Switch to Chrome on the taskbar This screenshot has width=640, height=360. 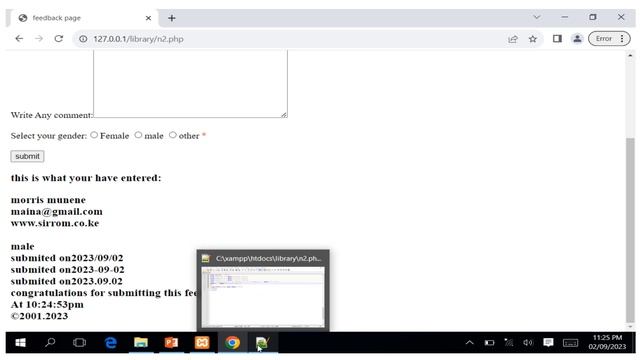pyautogui.click(x=232, y=342)
